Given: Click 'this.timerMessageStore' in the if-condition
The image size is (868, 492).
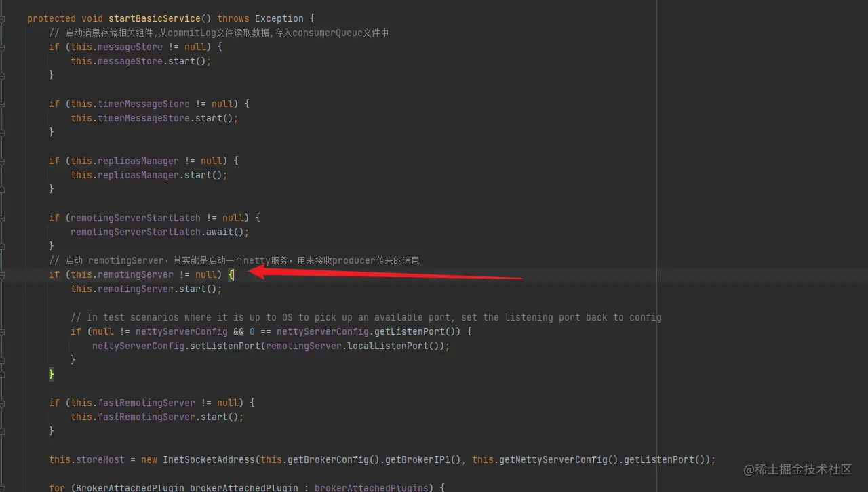Looking at the screenshot, I should [x=130, y=104].
